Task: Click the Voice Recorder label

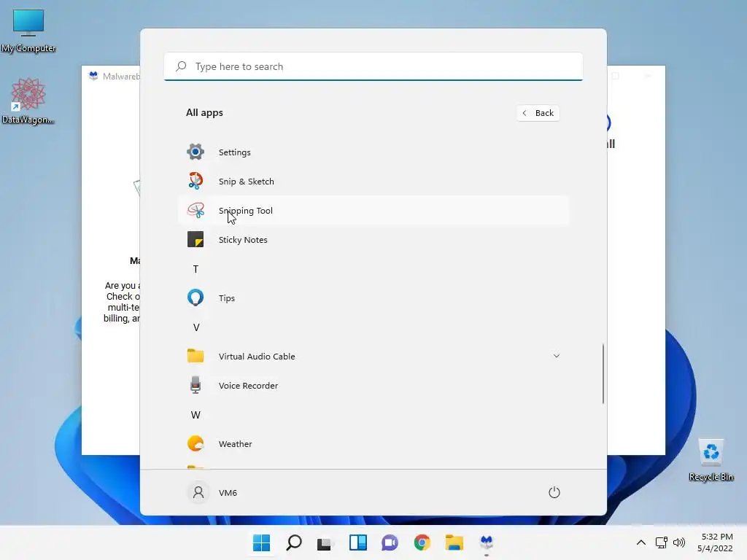Action: coord(248,385)
